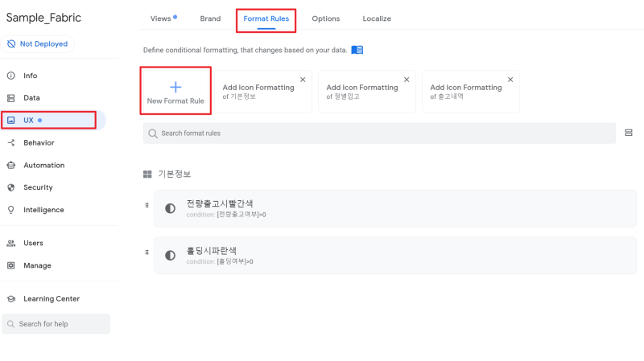This screenshot has height=361, width=644.
Task: Open the documentation book icon
Action: (x=357, y=50)
